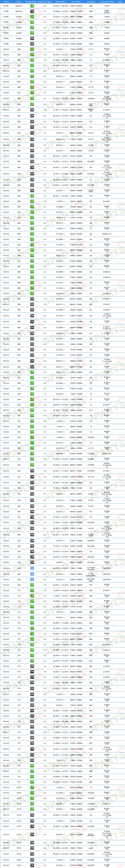Click hybrid Hy icon in D97PHEV row
125x868 pixels.
coord(32,580)
